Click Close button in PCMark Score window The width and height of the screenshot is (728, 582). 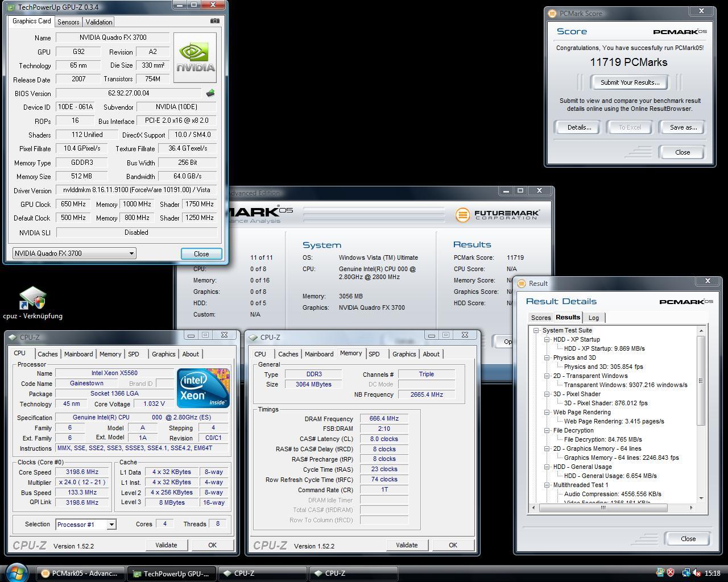682,152
